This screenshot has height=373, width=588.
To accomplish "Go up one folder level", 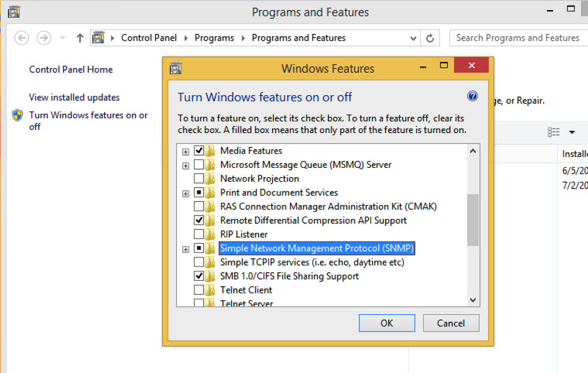I will click(80, 38).
